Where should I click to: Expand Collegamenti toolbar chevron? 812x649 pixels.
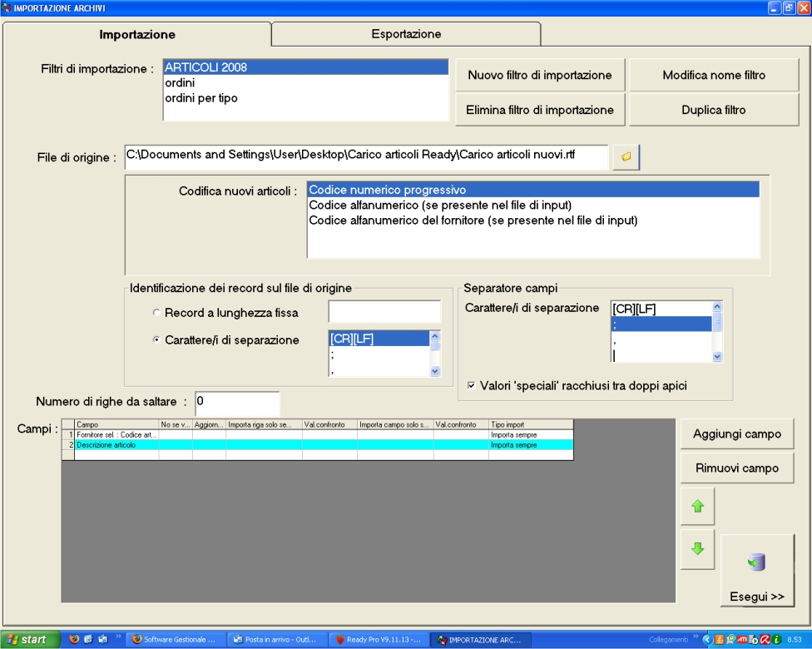[x=696, y=637]
